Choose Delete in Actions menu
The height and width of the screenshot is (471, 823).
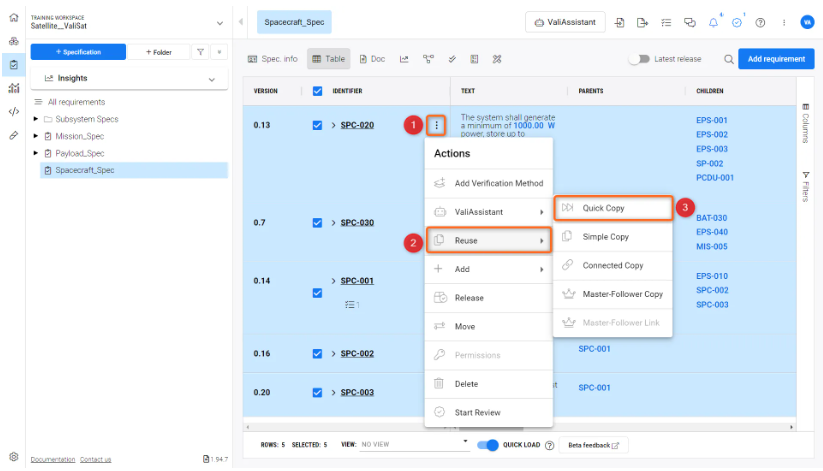point(489,384)
